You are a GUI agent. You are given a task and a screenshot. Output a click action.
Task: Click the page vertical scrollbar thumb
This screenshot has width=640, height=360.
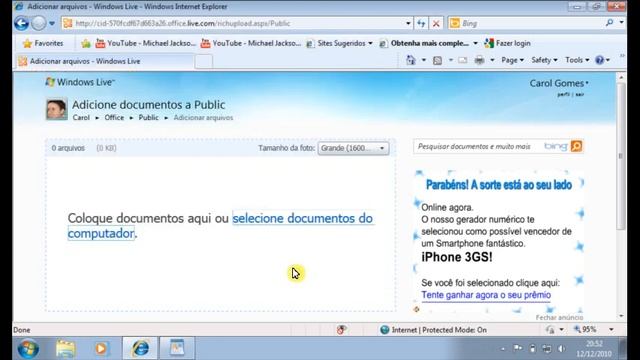[x=621, y=155]
